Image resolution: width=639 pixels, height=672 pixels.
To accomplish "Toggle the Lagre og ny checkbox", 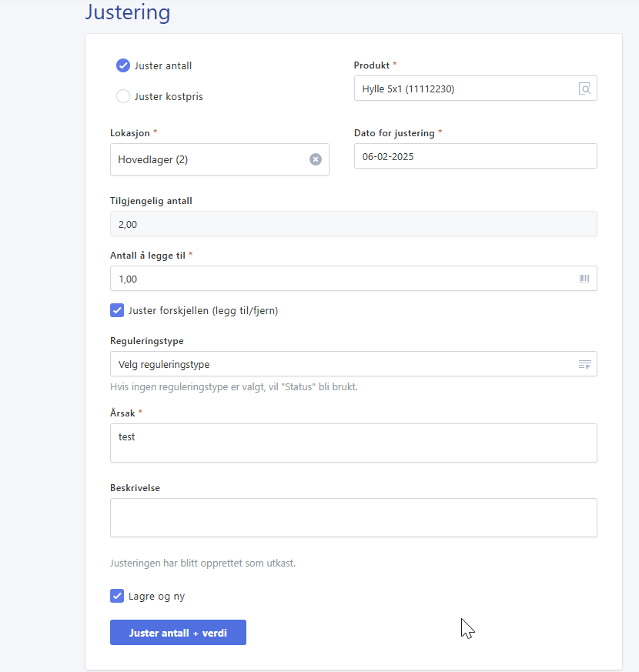I will coord(117,596).
